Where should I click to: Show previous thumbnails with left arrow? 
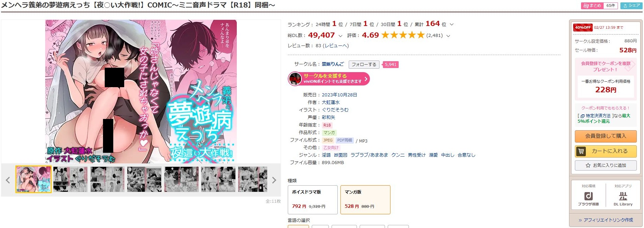[x=8, y=180]
